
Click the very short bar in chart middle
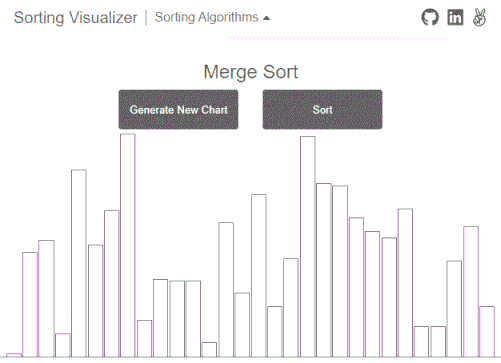point(209,350)
